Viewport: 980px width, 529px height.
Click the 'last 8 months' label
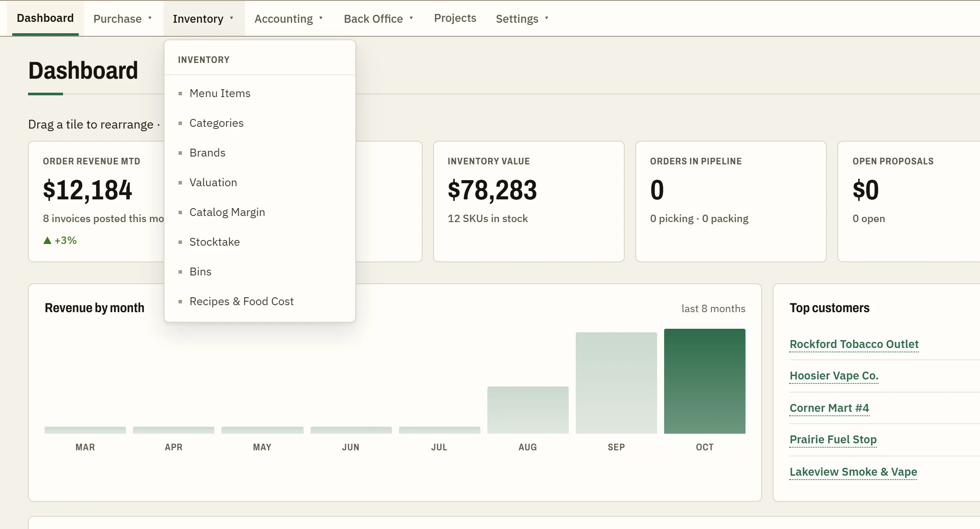pyautogui.click(x=713, y=309)
